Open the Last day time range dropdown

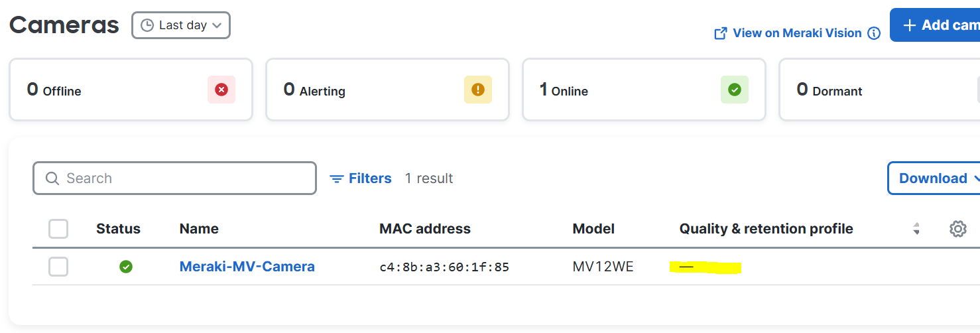point(181,25)
